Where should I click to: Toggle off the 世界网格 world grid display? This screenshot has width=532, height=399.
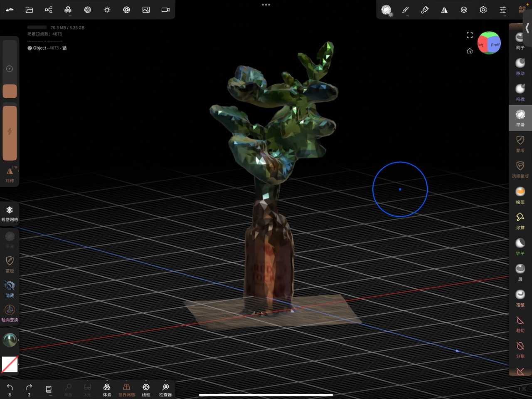coord(126,389)
